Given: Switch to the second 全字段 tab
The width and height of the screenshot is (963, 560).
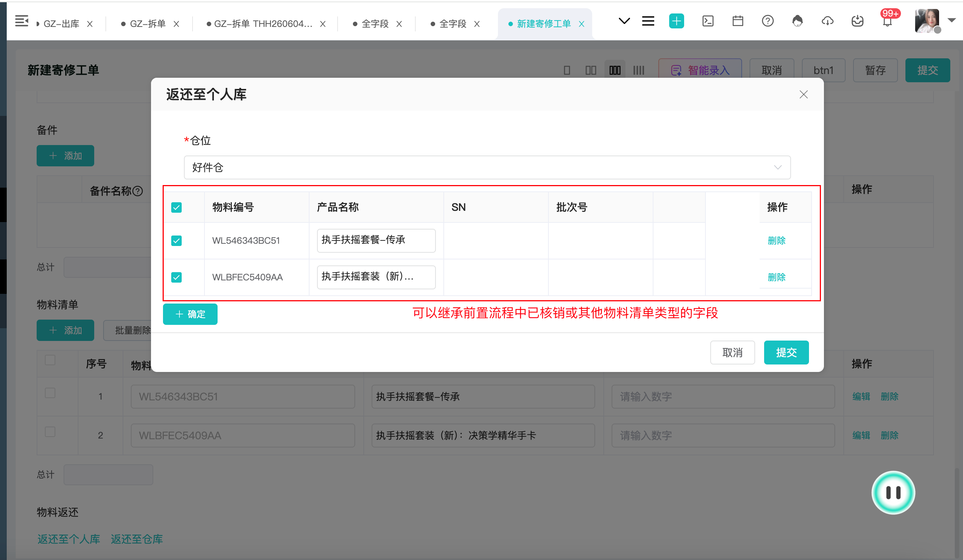Looking at the screenshot, I should coord(453,24).
